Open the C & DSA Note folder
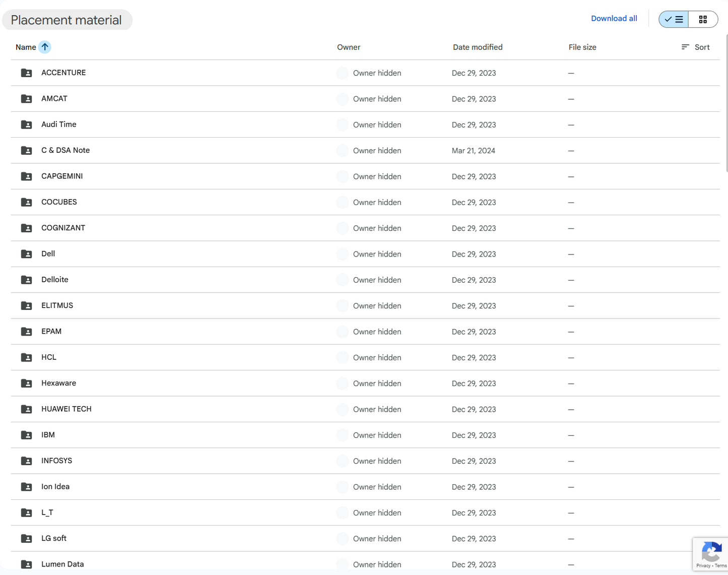 click(65, 150)
